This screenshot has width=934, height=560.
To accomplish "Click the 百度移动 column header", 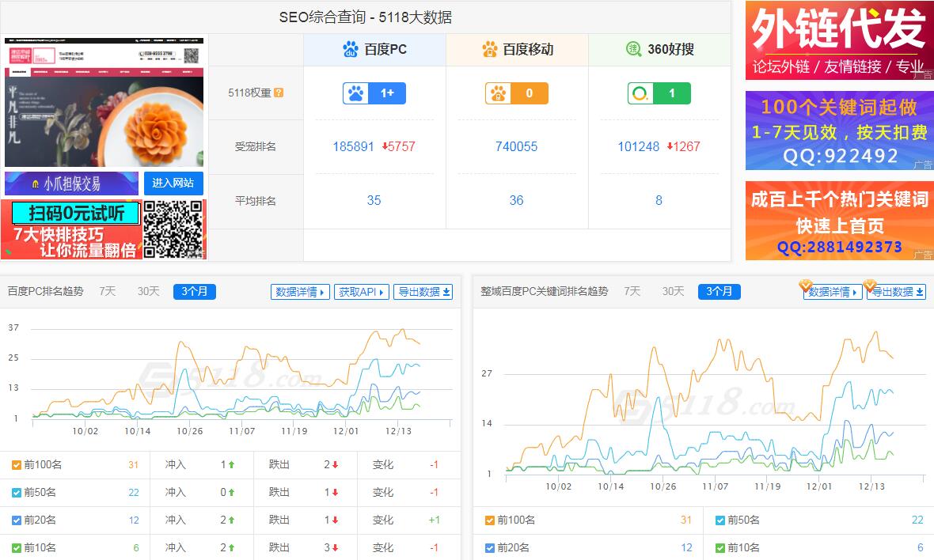I will pyautogui.click(x=517, y=49).
